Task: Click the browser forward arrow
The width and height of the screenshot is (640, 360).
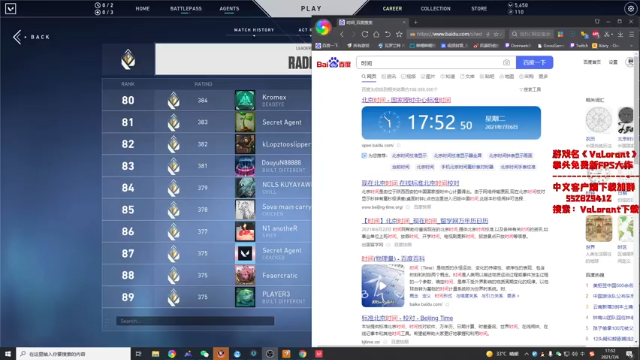Action: pyautogui.click(x=353, y=34)
